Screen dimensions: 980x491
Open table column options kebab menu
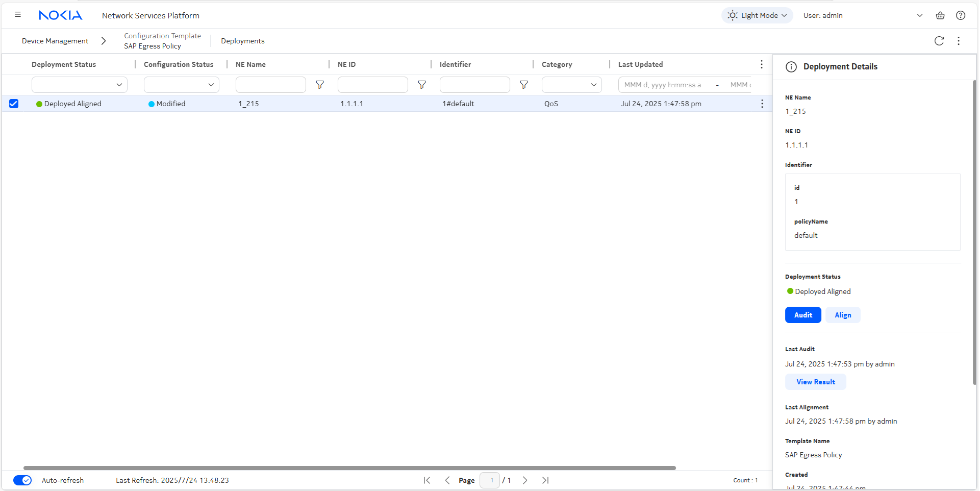click(761, 64)
